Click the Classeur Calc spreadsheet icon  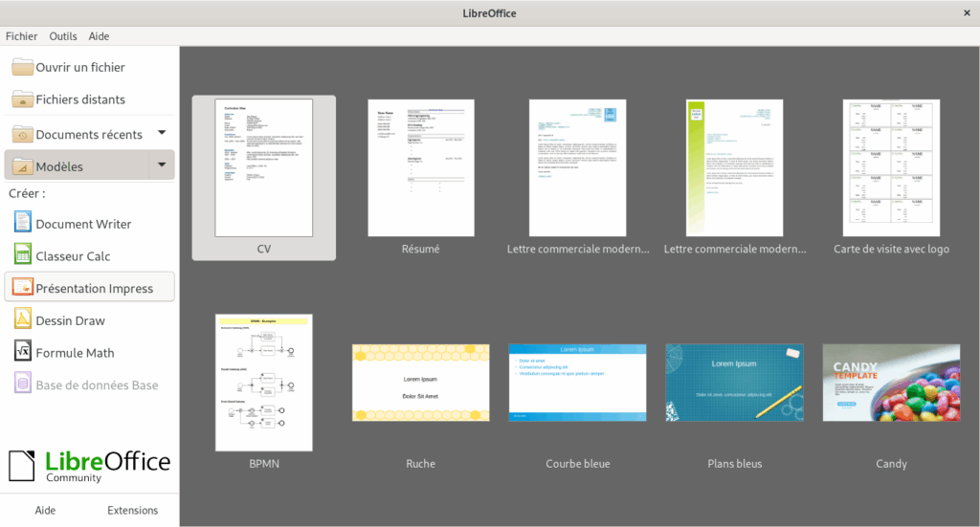23,254
